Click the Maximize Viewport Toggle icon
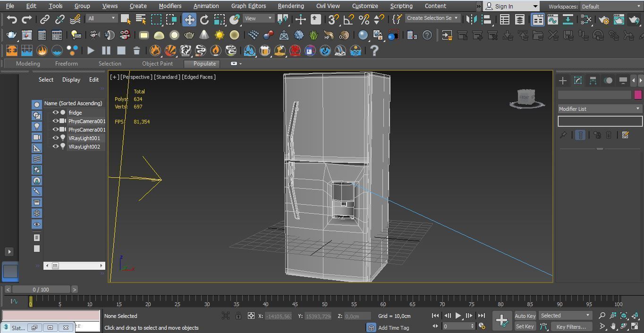Screen dimensions: 644x333 [634, 326]
